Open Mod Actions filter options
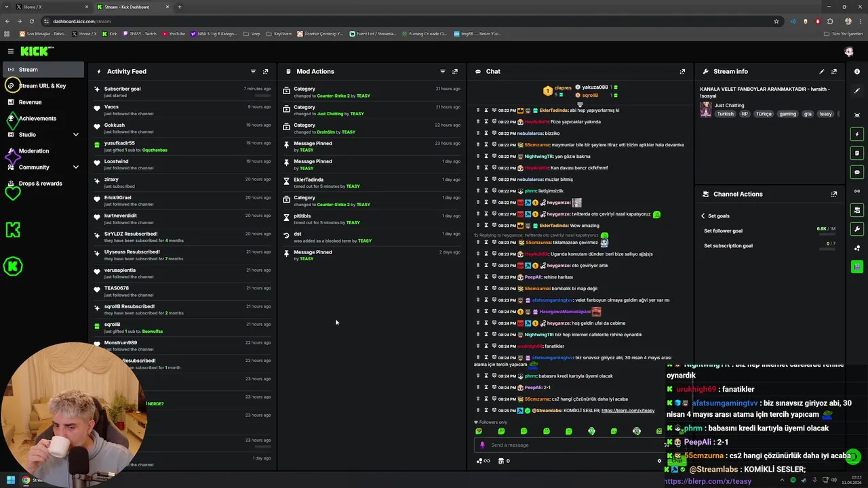 point(443,71)
